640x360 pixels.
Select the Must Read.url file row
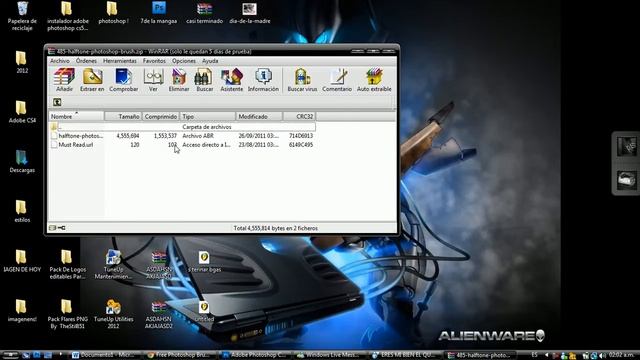tap(182, 144)
